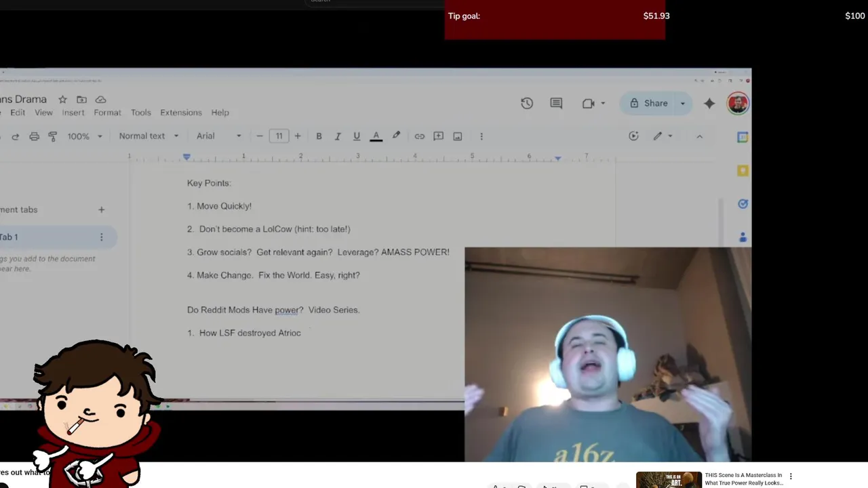
Task: Open the Tab 1 options three dots
Action: 102,237
